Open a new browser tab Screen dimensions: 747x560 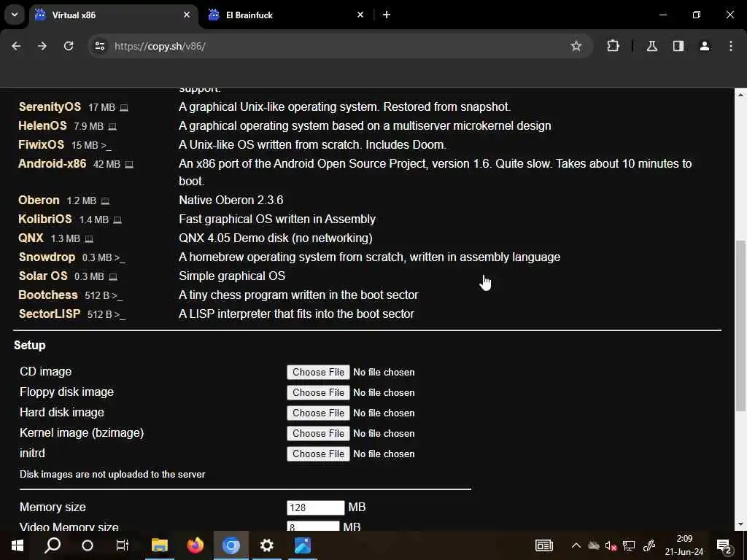click(x=387, y=15)
